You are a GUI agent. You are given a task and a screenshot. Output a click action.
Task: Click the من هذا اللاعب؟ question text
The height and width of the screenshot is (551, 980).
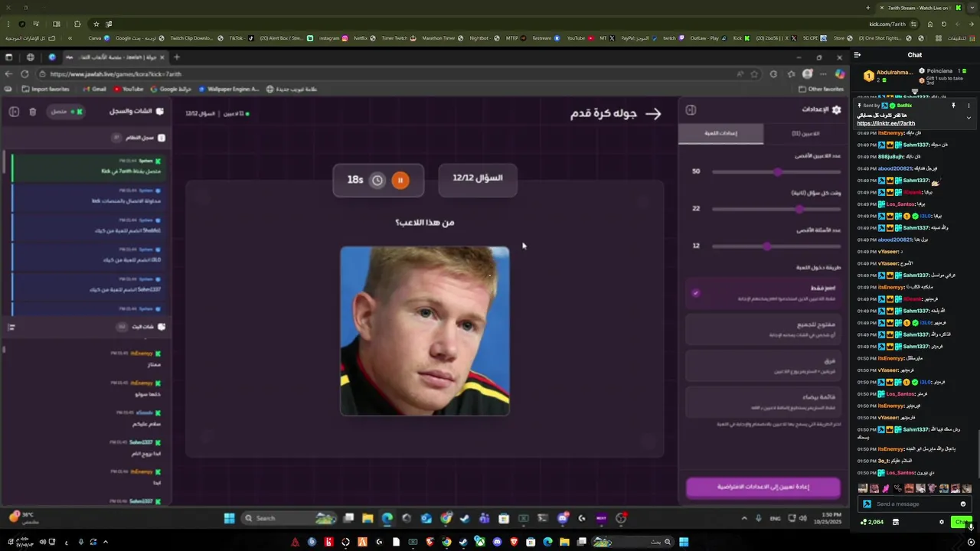tap(424, 223)
